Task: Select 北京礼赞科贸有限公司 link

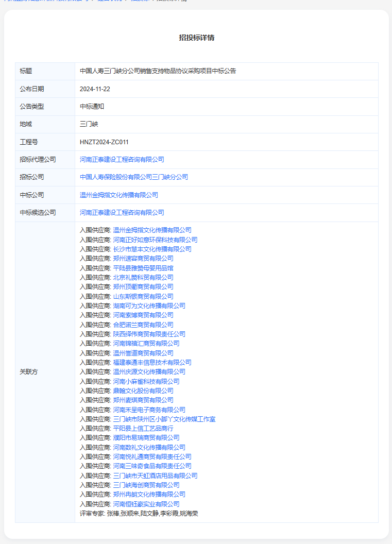Action: click(x=143, y=278)
